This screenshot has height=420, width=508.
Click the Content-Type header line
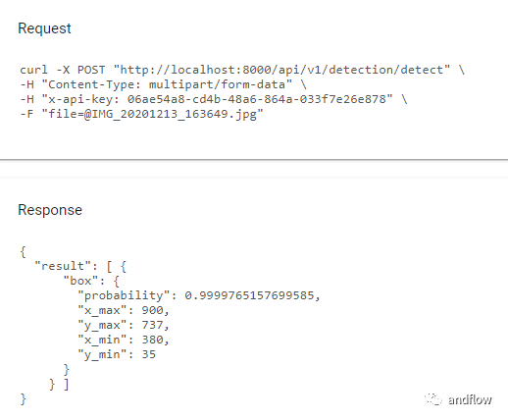tap(163, 84)
